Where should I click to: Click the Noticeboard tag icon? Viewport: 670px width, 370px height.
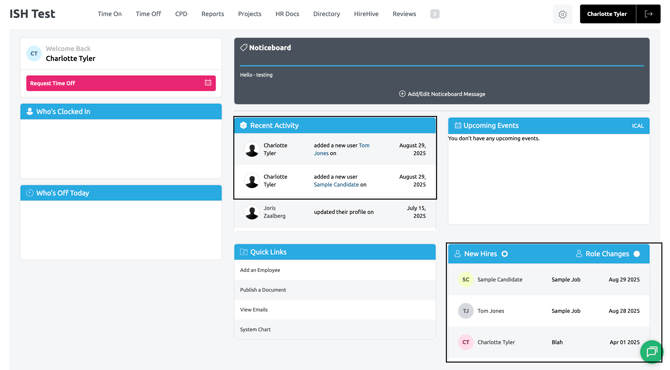click(x=244, y=47)
